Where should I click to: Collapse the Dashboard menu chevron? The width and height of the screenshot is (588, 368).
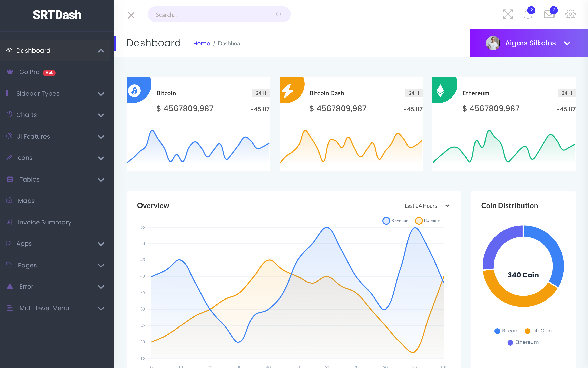click(x=101, y=51)
